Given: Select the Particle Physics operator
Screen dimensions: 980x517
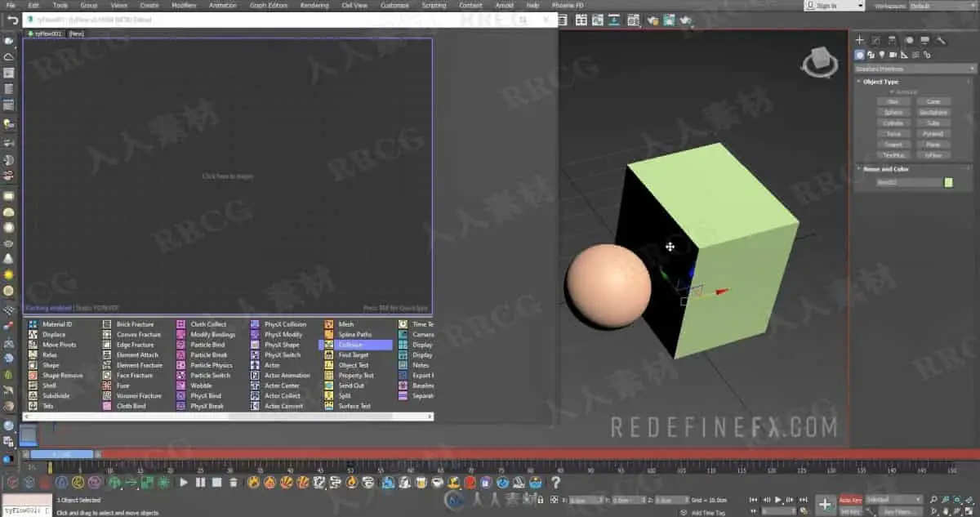Looking at the screenshot, I should click(x=212, y=365).
